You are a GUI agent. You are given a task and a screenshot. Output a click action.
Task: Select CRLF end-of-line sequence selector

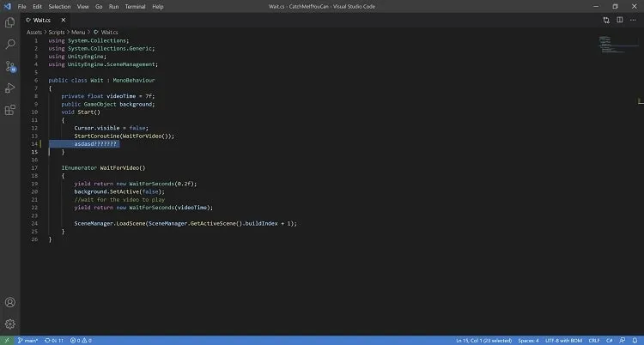click(x=594, y=341)
